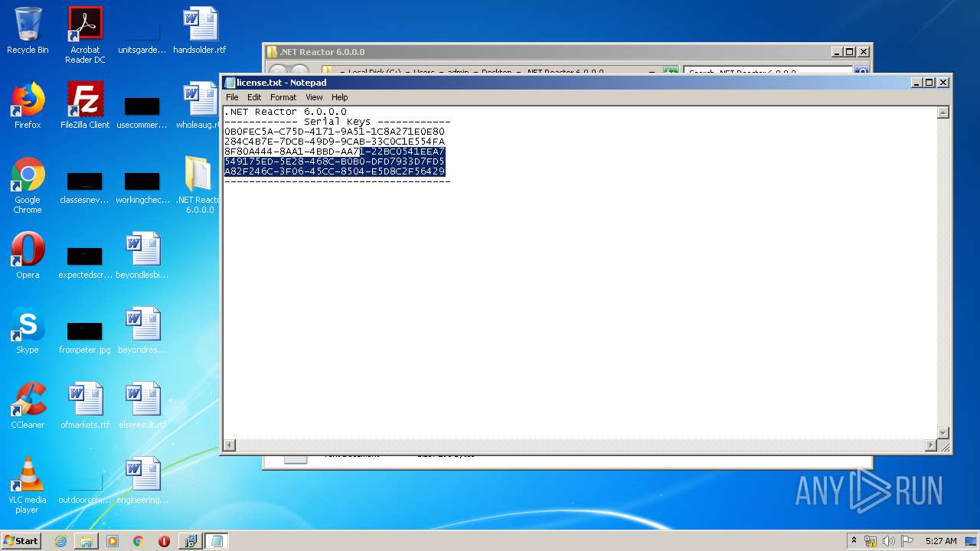Select the FileZilla Client desktop shortcut
The width and height of the screenshot is (980, 551).
pos(85,106)
